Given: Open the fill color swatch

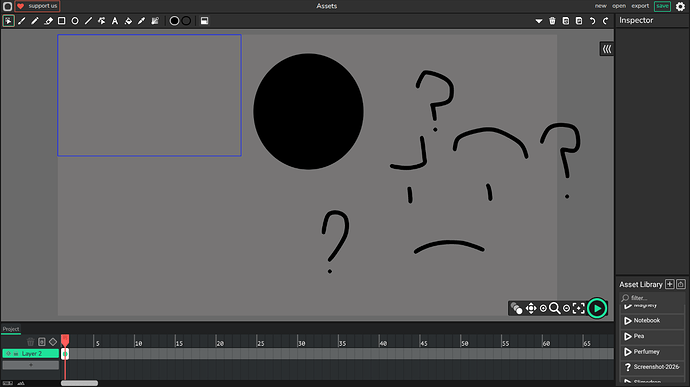Looking at the screenshot, I should tap(174, 21).
